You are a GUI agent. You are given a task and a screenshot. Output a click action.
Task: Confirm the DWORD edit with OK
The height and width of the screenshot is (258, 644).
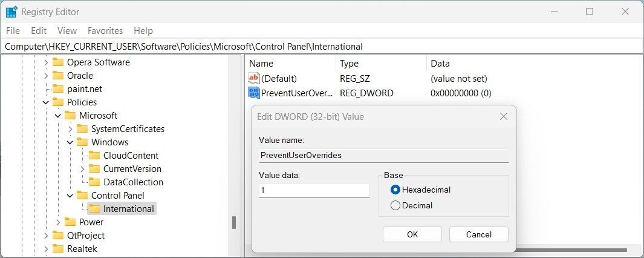[412, 234]
